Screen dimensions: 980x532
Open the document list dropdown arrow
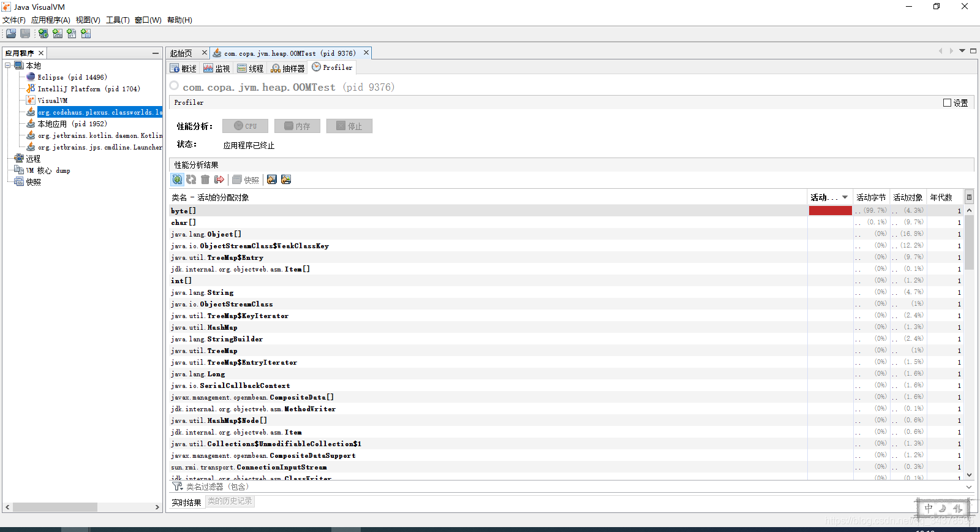[x=962, y=51]
